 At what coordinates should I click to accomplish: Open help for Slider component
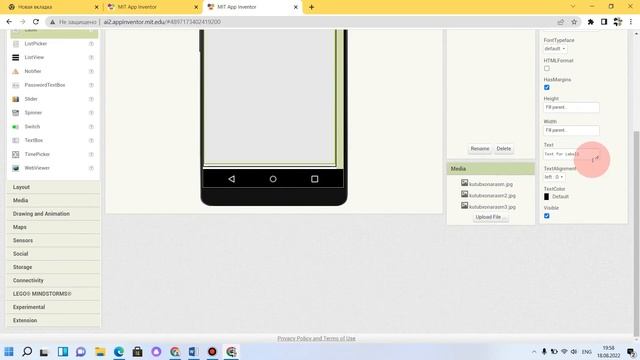click(91, 99)
